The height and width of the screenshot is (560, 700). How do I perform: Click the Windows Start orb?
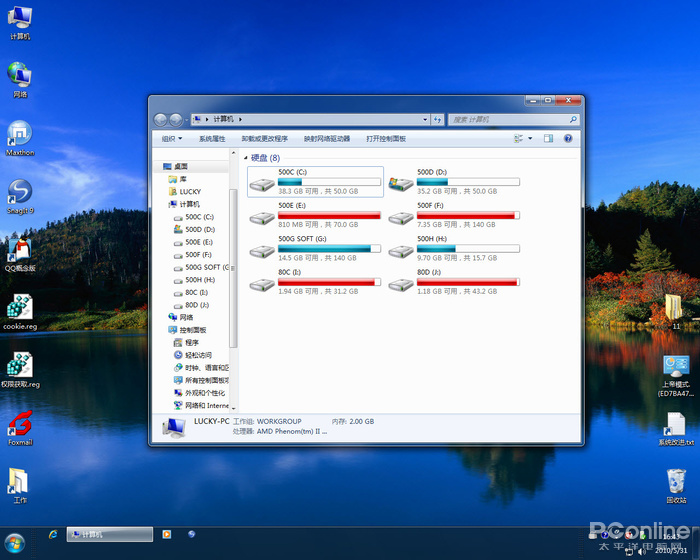tap(15, 543)
